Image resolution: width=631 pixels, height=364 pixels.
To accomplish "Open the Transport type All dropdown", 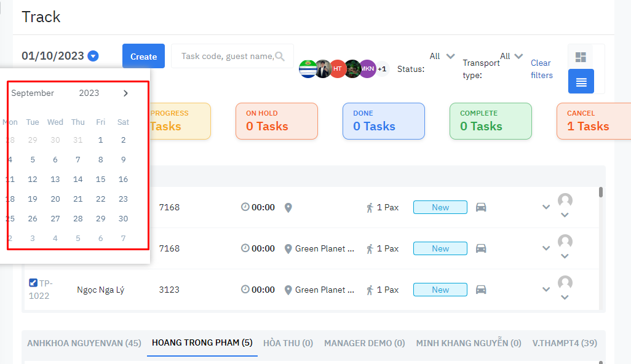I will (x=512, y=57).
